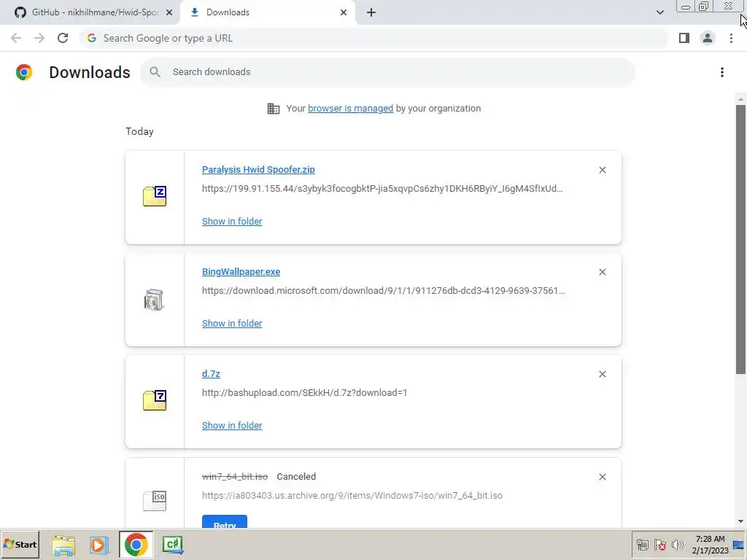Close the GitHub tab
The width and height of the screenshot is (747, 560).
pos(169,12)
